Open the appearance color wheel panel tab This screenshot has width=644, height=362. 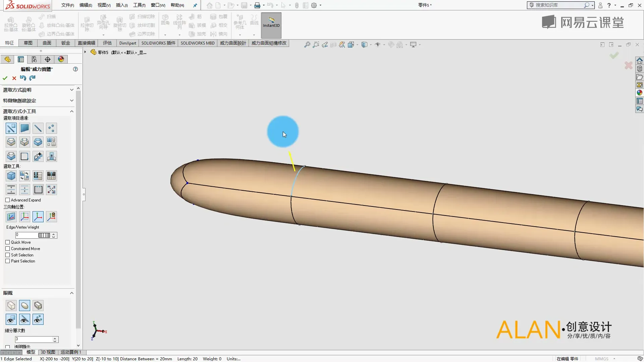click(61, 59)
